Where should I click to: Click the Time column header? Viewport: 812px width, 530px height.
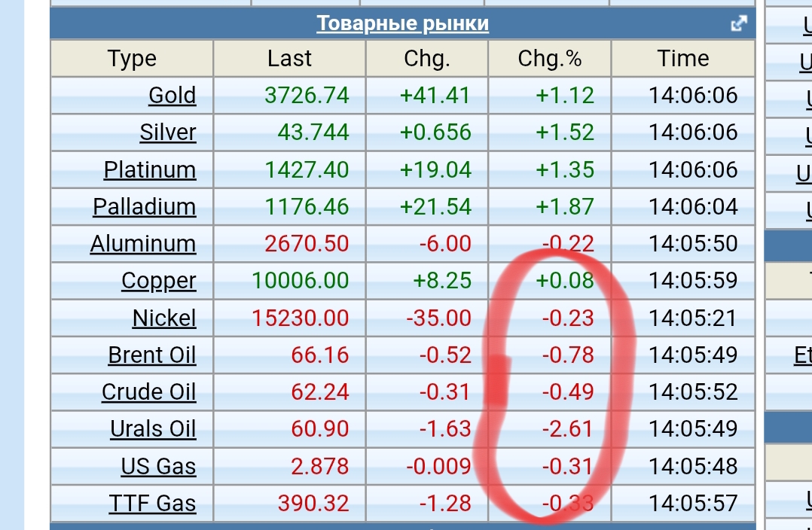pyautogui.click(x=683, y=59)
